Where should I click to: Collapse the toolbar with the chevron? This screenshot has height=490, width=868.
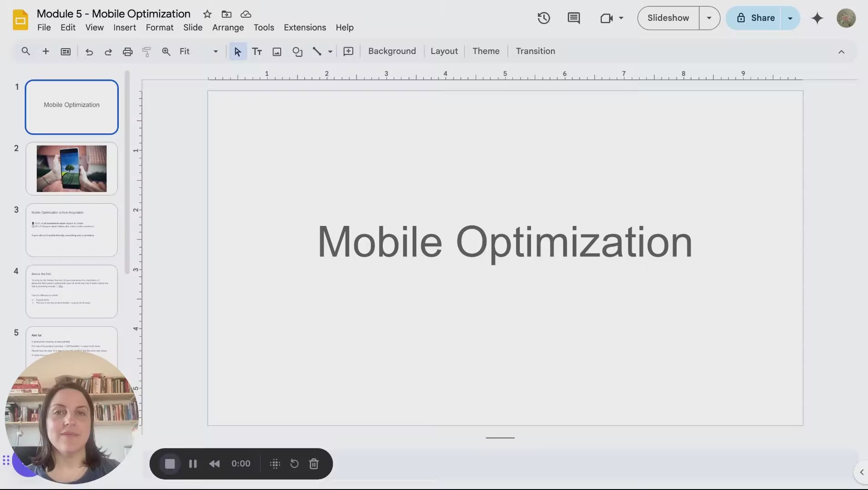841,52
